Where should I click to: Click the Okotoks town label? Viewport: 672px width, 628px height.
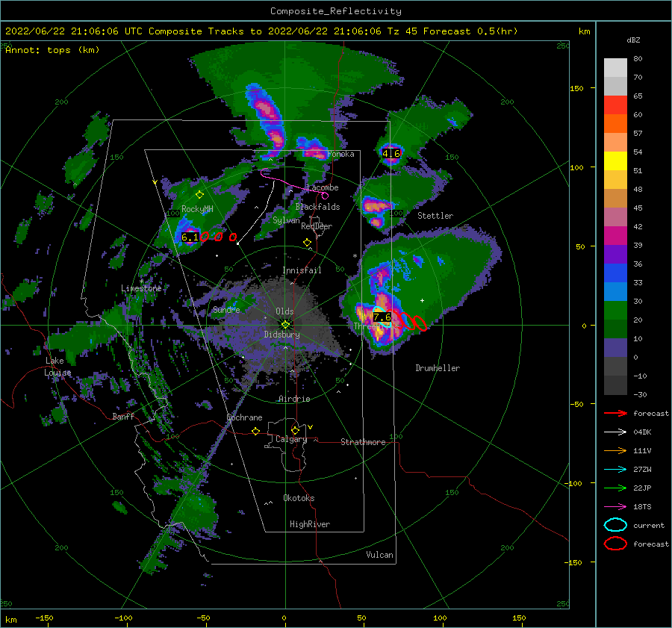(299, 498)
